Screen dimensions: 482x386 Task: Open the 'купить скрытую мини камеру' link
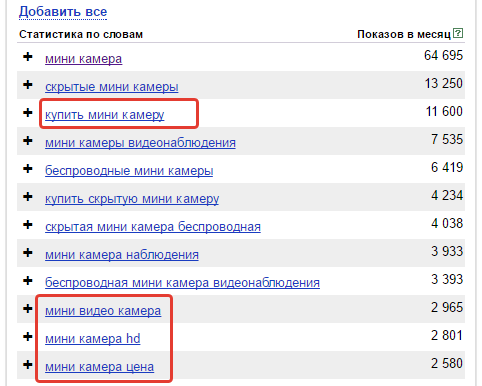(x=132, y=199)
